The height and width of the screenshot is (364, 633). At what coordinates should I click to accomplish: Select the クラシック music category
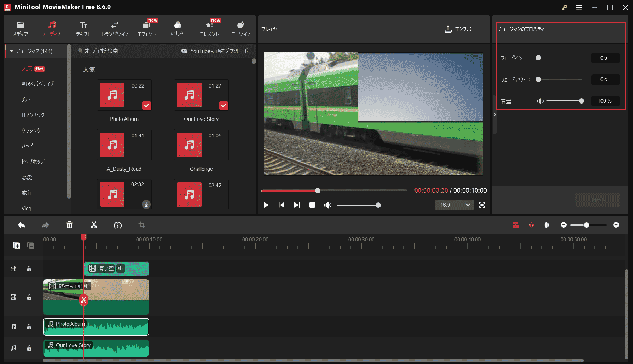tap(31, 130)
